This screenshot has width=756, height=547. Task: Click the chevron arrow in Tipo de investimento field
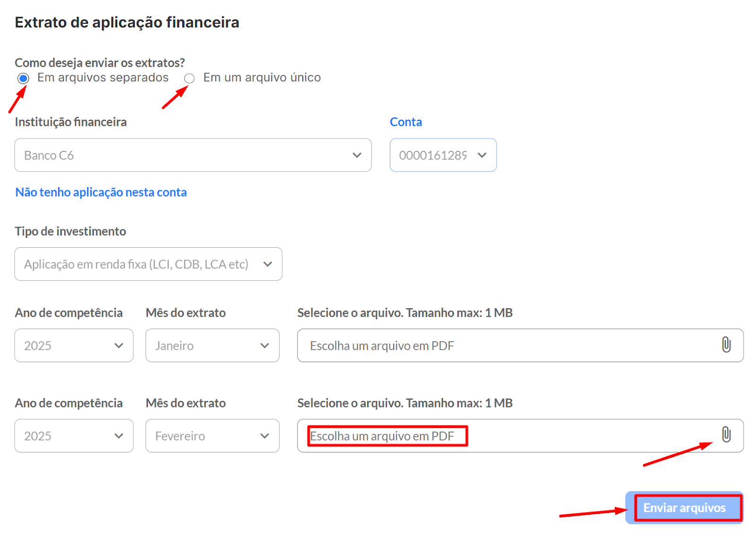click(x=267, y=264)
